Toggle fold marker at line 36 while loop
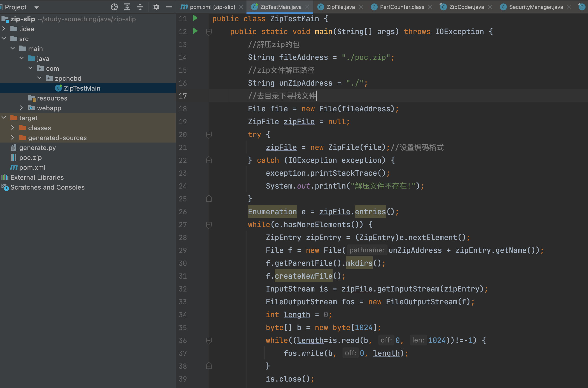The height and width of the screenshot is (388, 588). 209,340
